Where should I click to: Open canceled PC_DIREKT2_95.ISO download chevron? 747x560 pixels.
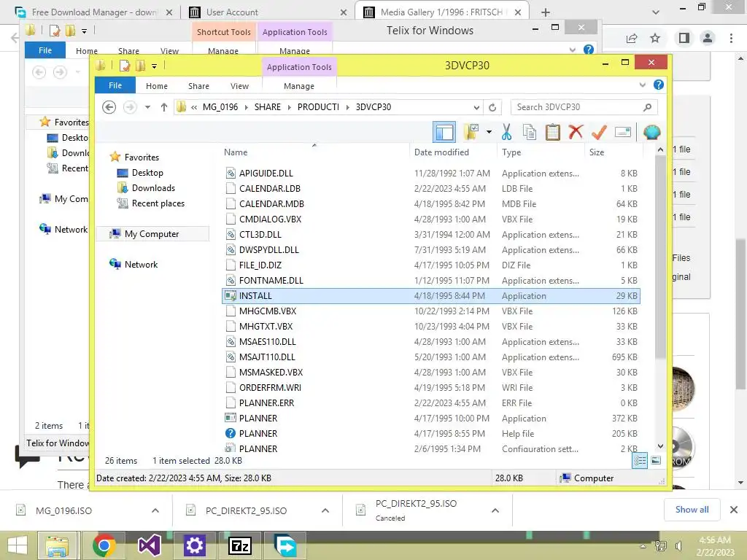click(x=495, y=510)
